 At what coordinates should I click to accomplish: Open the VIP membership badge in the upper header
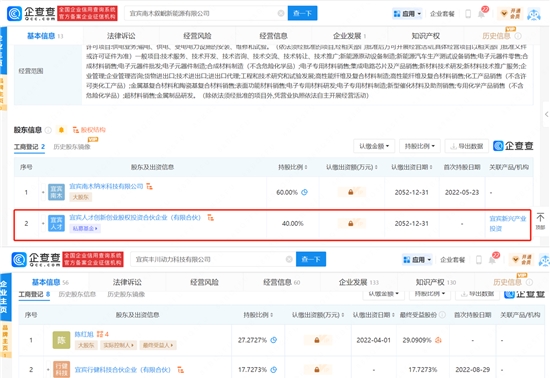click(510, 14)
